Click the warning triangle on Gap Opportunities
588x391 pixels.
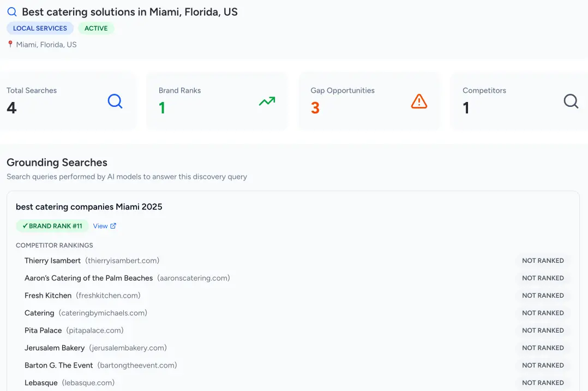[x=419, y=101]
